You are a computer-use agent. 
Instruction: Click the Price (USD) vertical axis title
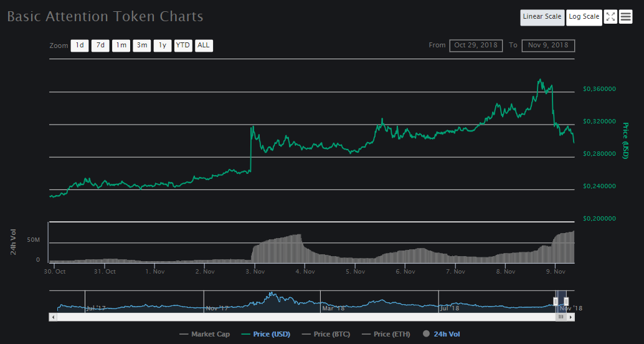click(x=626, y=141)
